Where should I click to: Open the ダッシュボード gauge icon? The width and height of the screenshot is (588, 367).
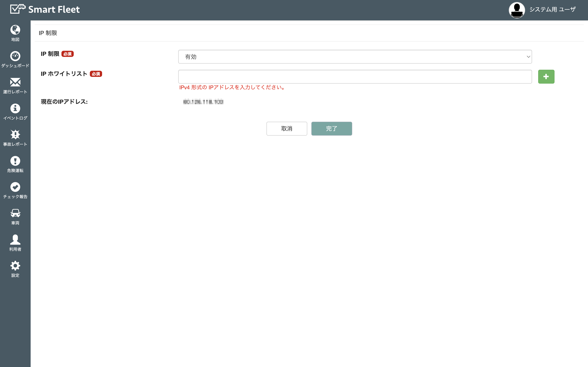click(15, 56)
